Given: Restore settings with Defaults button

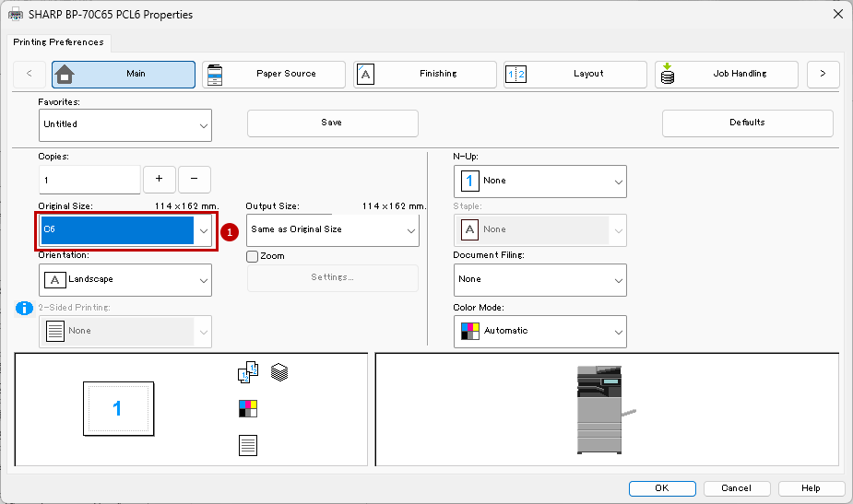Looking at the screenshot, I should pyautogui.click(x=748, y=123).
